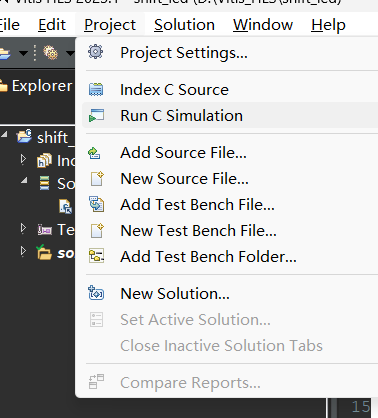Click the Add Test Bench File icon

(x=96, y=204)
